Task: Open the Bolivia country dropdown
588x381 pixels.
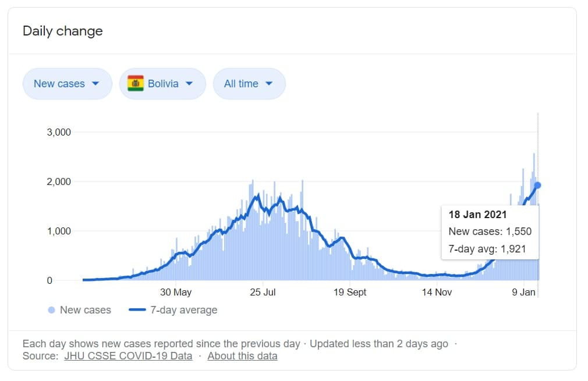Action: click(x=162, y=84)
